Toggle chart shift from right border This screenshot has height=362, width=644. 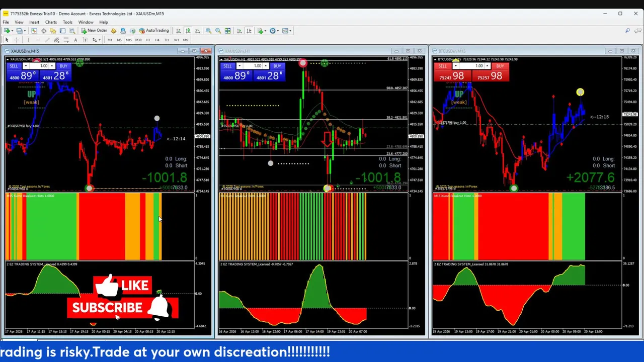coord(249,31)
